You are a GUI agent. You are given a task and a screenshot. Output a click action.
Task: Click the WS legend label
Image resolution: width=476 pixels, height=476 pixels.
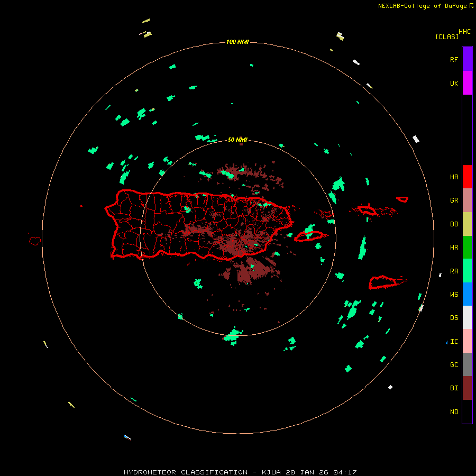[454, 295]
